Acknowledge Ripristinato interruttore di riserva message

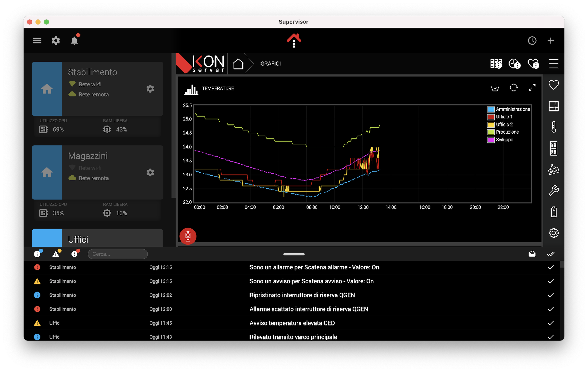click(x=551, y=295)
